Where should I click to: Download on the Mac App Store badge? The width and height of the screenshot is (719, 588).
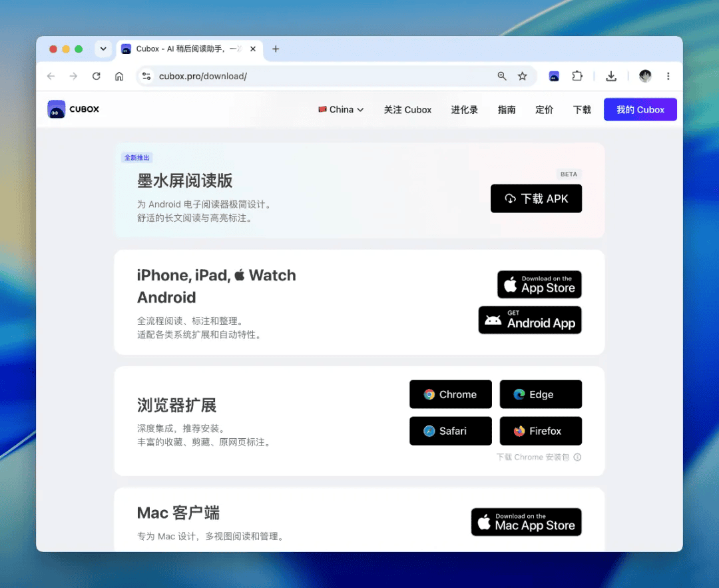(x=527, y=522)
